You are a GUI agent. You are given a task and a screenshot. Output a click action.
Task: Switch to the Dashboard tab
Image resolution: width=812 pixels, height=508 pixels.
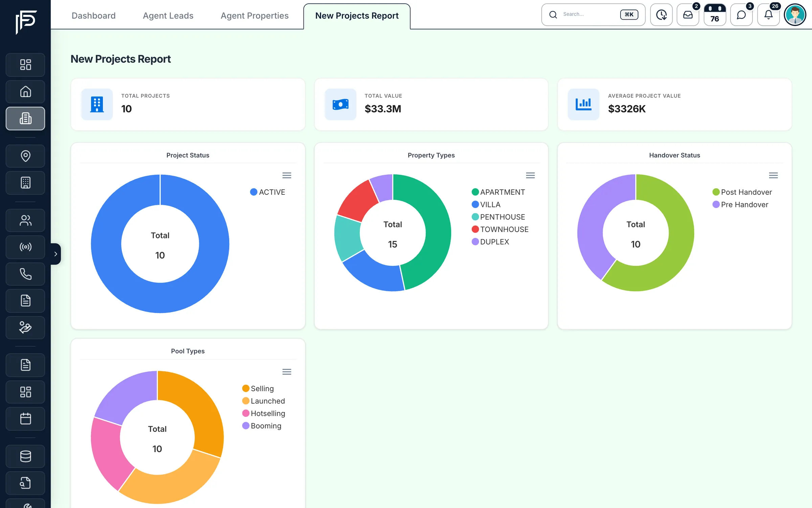click(94, 16)
